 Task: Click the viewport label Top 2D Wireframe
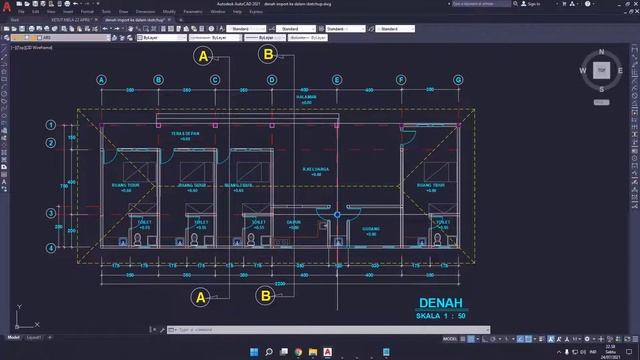click(32, 48)
